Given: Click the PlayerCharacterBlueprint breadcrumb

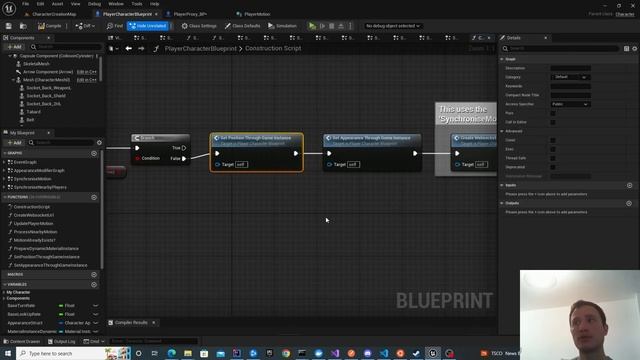Looking at the screenshot, I should point(200,49).
